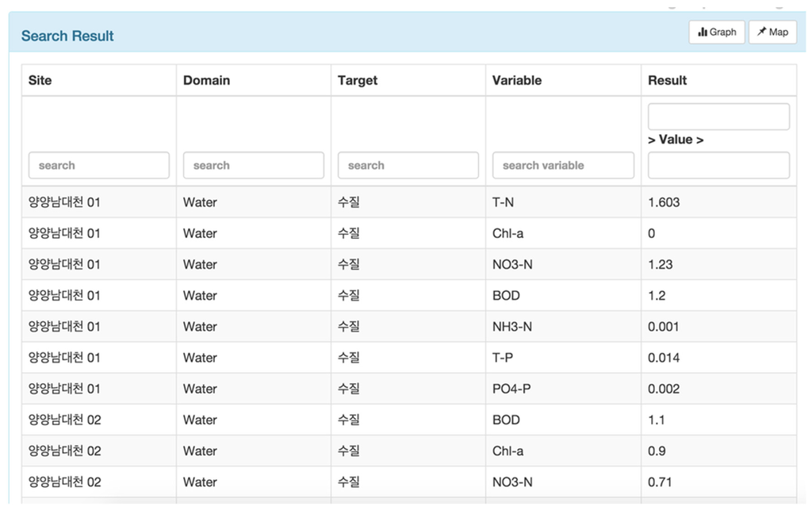Sort by the Variable column header
Screen dimensions: 812x514
click(517, 80)
